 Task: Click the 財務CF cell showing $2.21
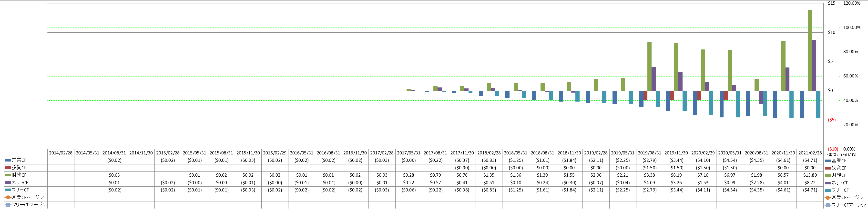623,175
